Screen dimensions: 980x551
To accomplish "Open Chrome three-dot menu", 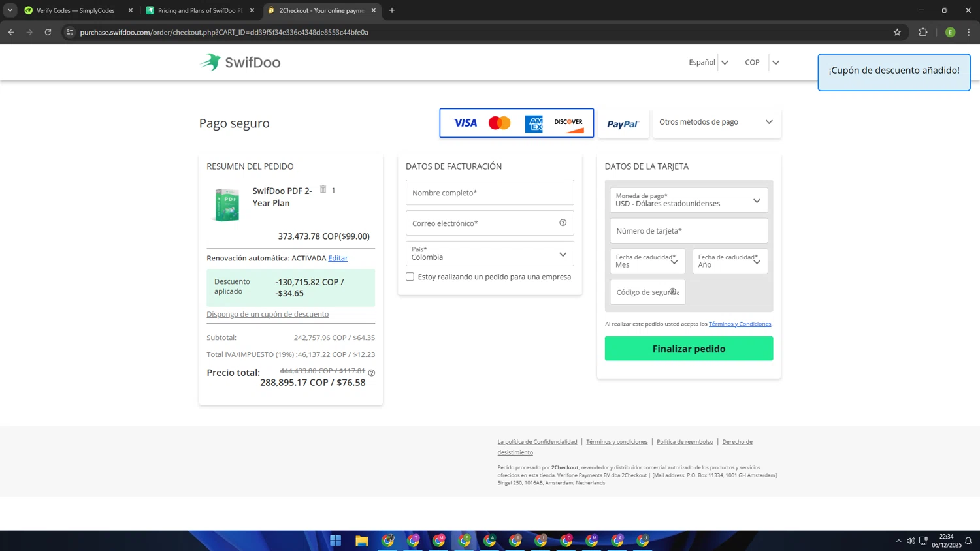I will tap(969, 32).
